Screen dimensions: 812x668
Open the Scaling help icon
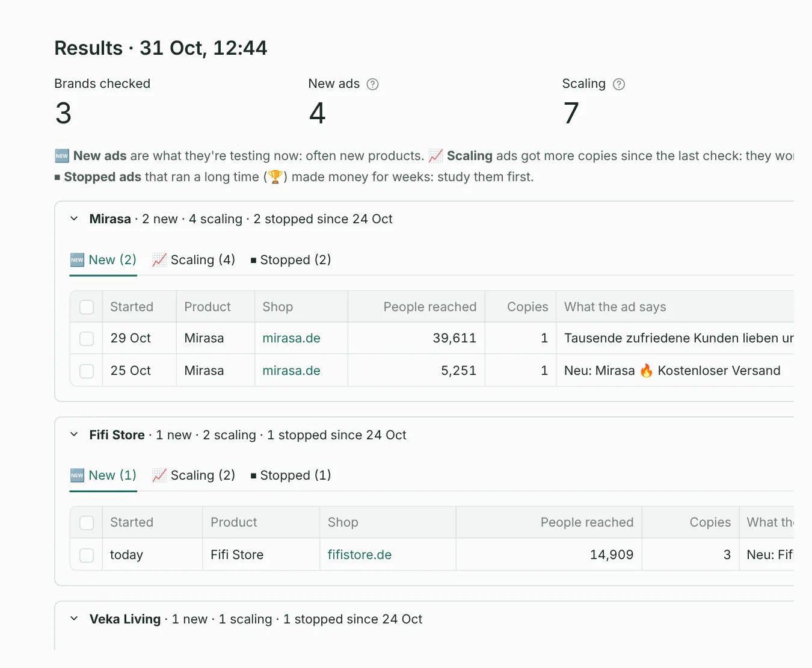coord(619,84)
